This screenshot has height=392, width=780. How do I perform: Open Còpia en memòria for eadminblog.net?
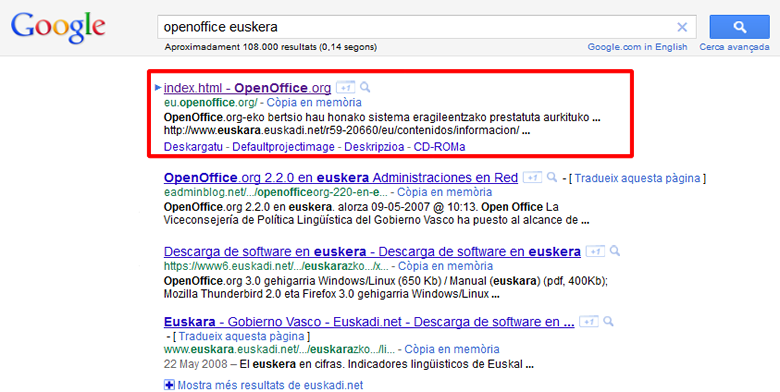pos(445,192)
